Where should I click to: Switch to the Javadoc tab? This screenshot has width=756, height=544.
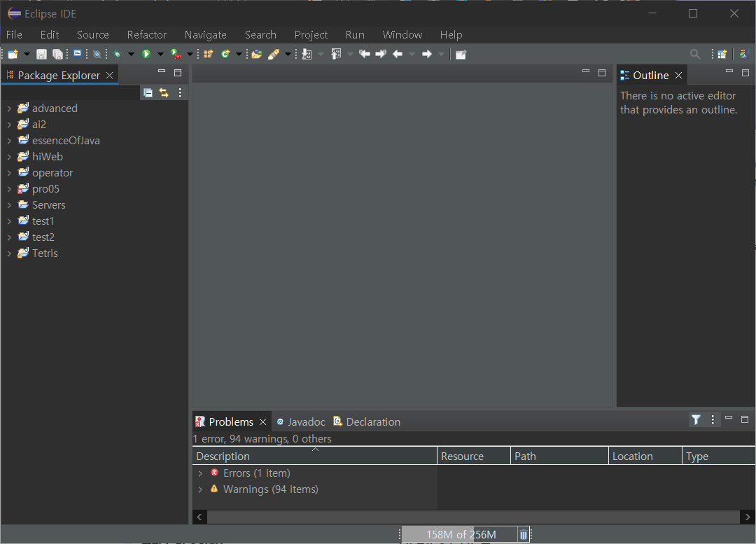point(300,422)
